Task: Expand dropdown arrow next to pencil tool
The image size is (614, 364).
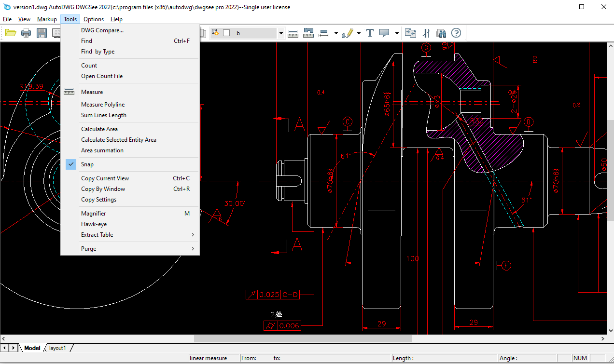Action: (359, 33)
